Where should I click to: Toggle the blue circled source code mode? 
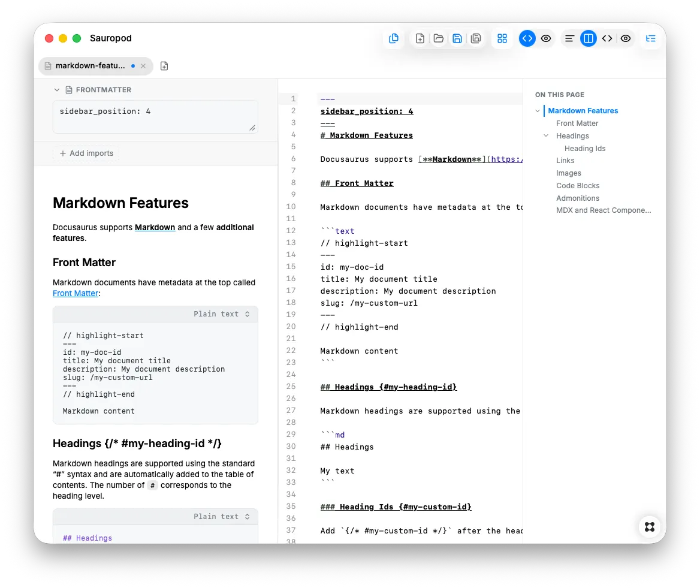tap(527, 38)
